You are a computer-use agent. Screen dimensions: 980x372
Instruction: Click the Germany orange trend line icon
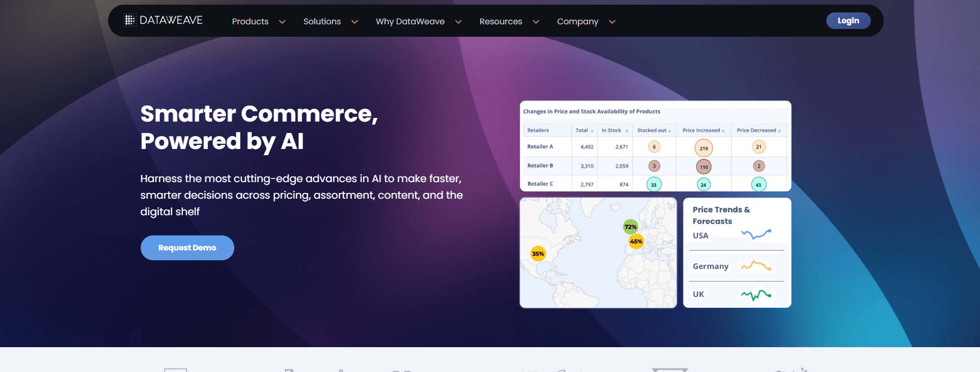pos(756,266)
